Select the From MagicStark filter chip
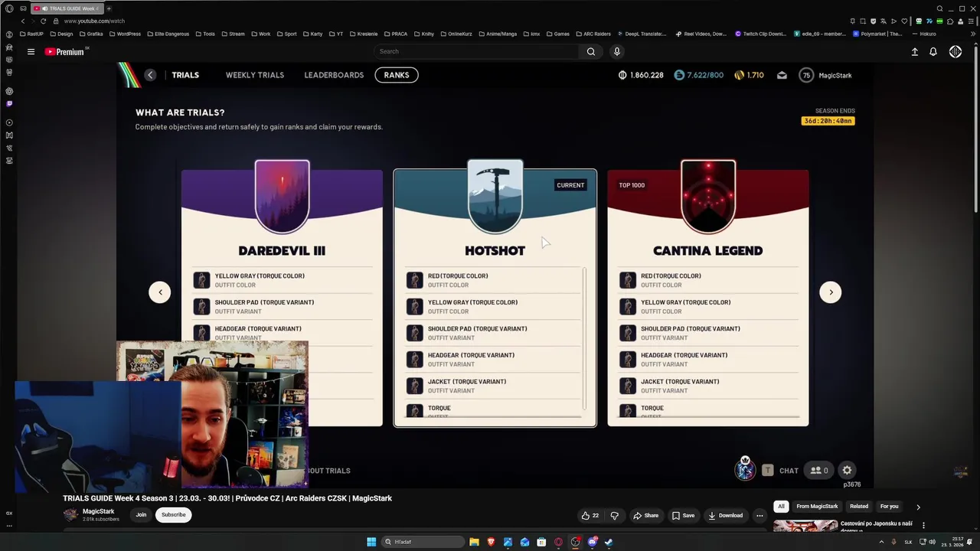980x551 pixels. (x=817, y=507)
